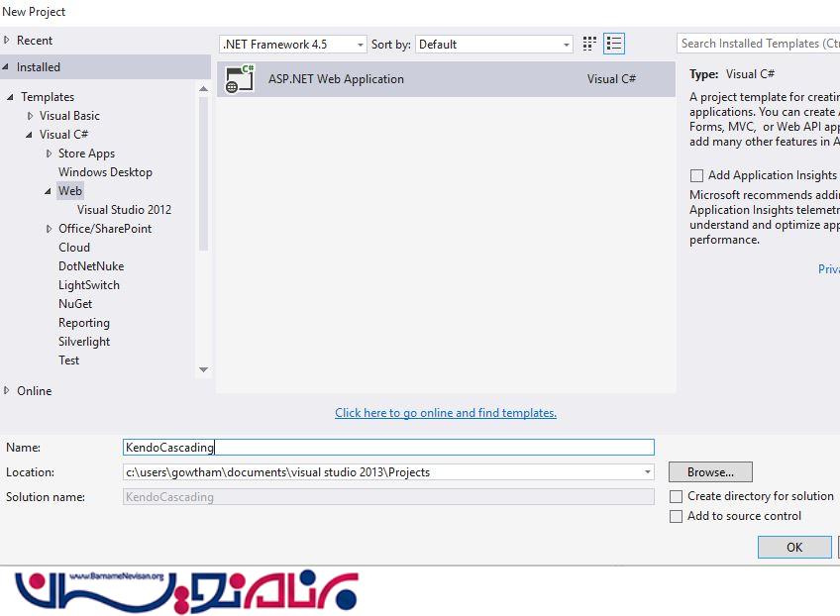Click the ASP.NET Web Application template icon
840x616 pixels.
click(x=240, y=79)
